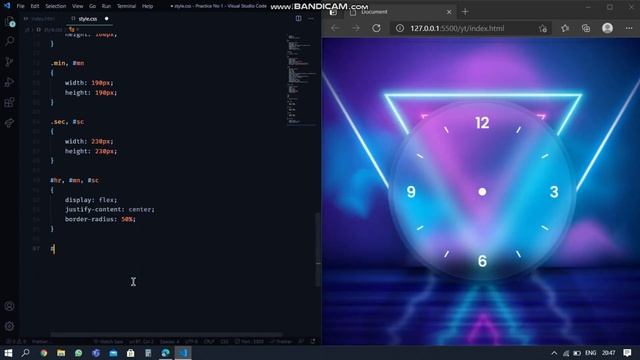
Task: Open WhatsApp from taskbar
Action: tap(78, 353)
